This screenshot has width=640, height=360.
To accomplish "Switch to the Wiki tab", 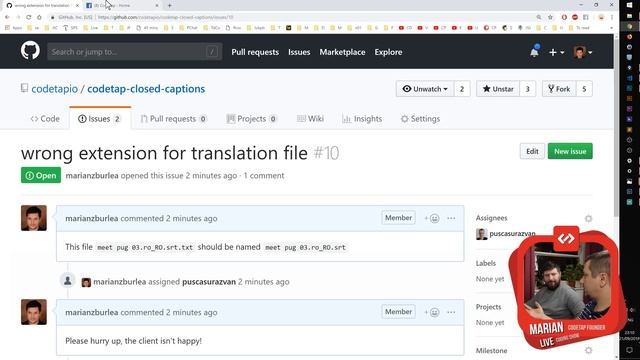I will click(310, 119).
